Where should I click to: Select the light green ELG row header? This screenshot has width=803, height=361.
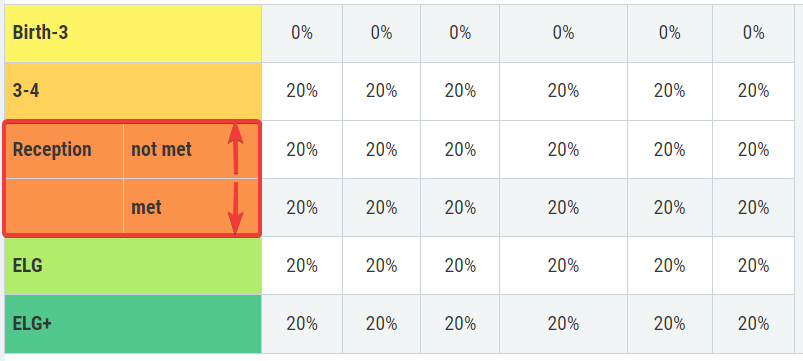[x=133, y=266]
